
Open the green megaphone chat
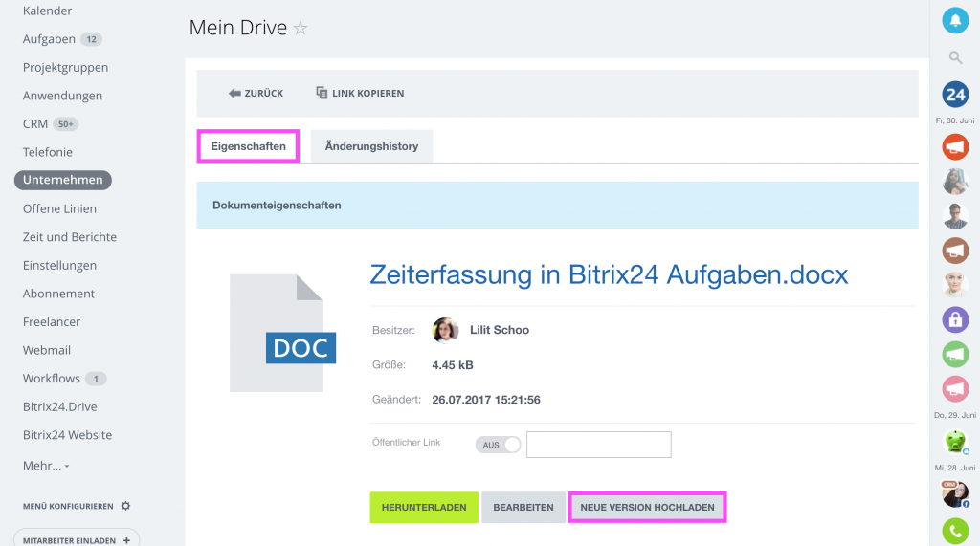[955, 354]
